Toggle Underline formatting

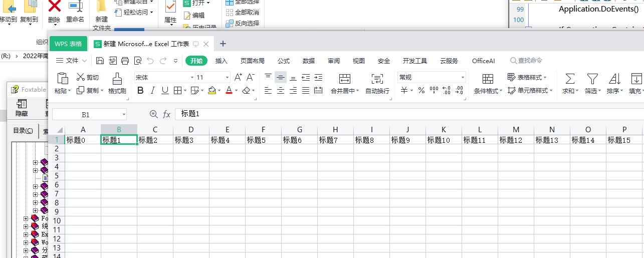coord(165,91)
